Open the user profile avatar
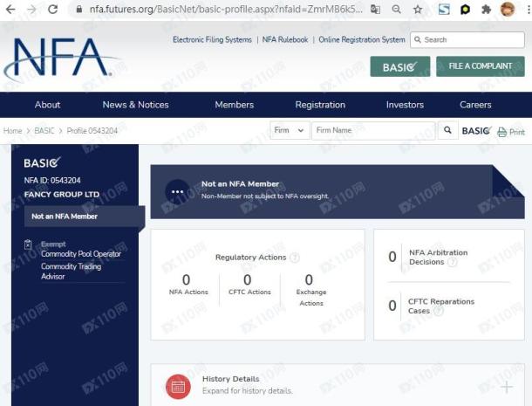This screenshot has width=532, height=406. 508,10
